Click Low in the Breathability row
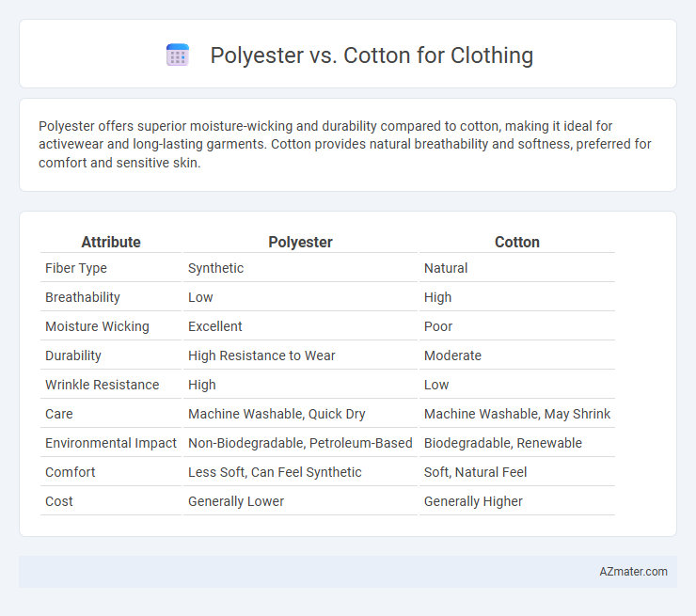This screenshot has height=616, width=696. coord(200,297)
